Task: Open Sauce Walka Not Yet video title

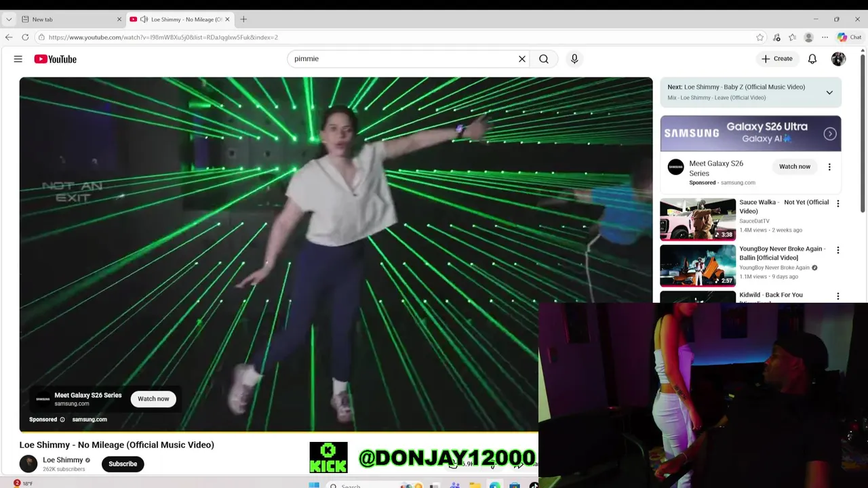Action: (784, 207)
